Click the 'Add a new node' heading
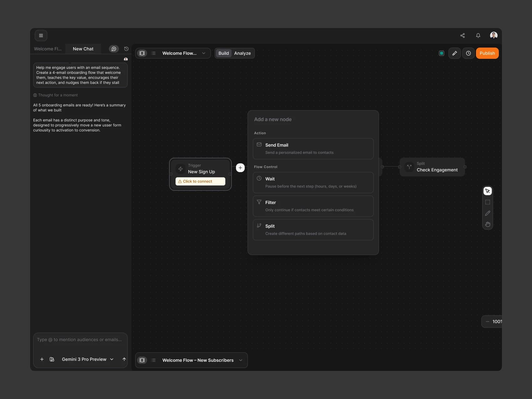532x399 pixels. click(x=273, y=119)
